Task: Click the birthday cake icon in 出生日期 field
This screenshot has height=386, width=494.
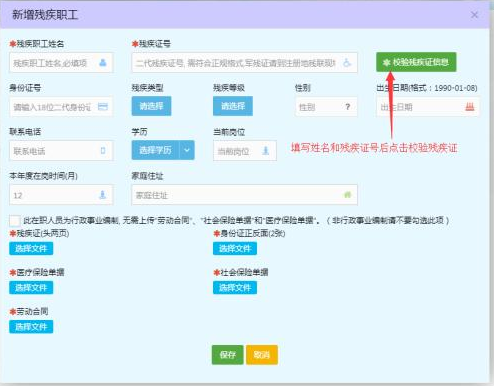Action: (470, 107)
